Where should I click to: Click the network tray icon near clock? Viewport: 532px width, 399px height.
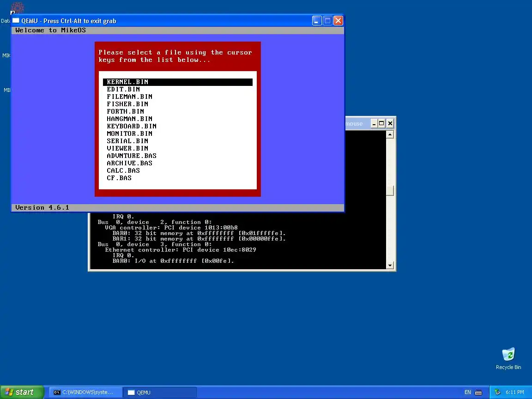coord(498,392)
